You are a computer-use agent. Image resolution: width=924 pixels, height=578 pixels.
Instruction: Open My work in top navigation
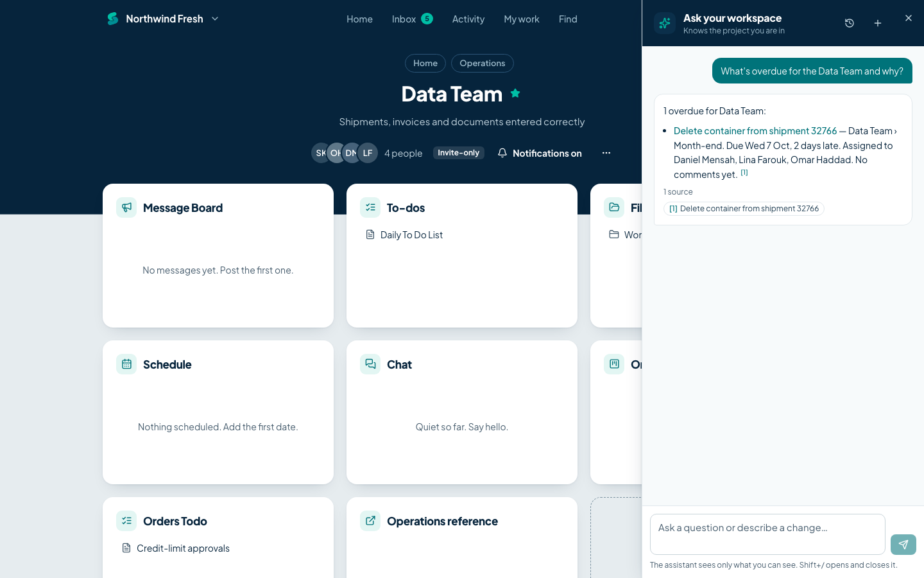coord(522,19)
